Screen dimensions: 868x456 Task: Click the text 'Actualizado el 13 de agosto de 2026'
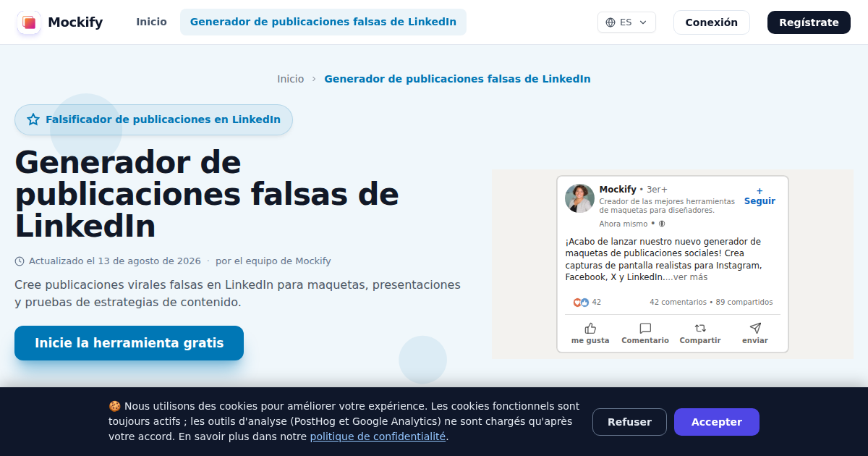point(115,261)
